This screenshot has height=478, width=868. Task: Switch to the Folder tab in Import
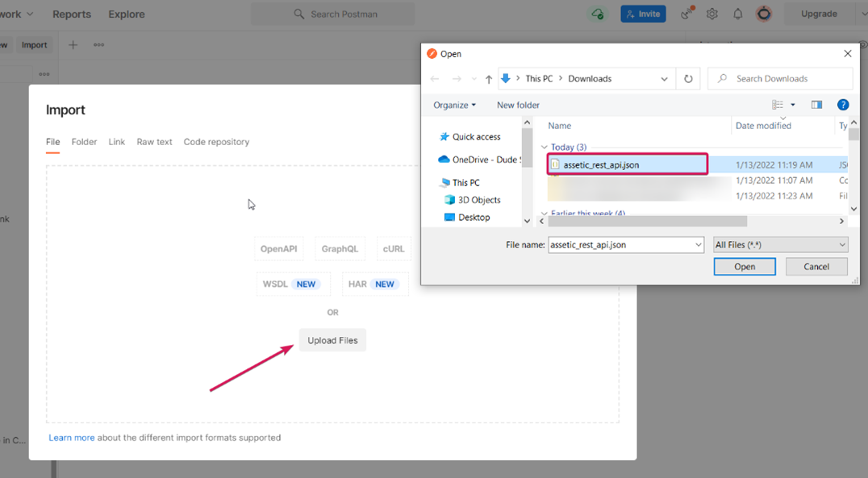pos(84,142)
